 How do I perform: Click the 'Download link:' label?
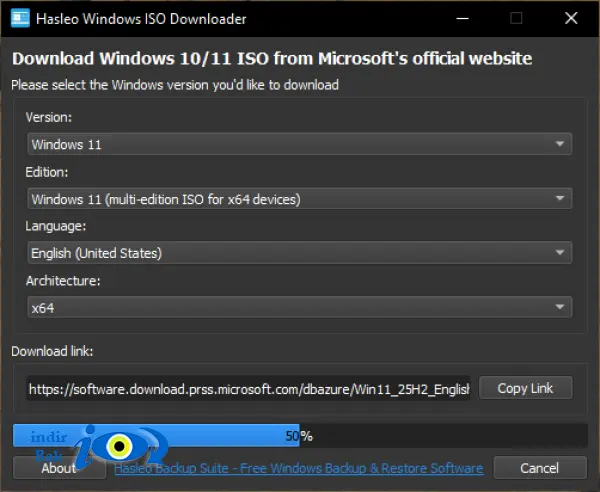tap(52, 351)
